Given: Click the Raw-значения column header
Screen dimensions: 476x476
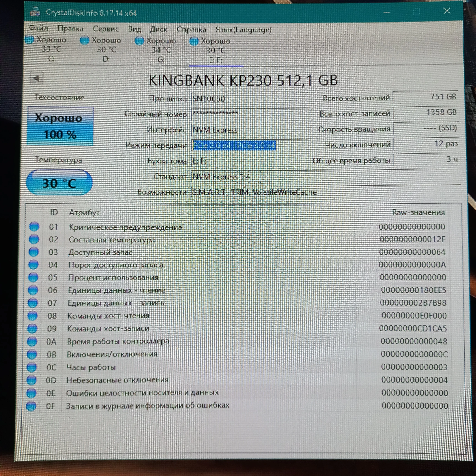Looking at the screenshot, I should pyautogui.click(x=418, y=212).
